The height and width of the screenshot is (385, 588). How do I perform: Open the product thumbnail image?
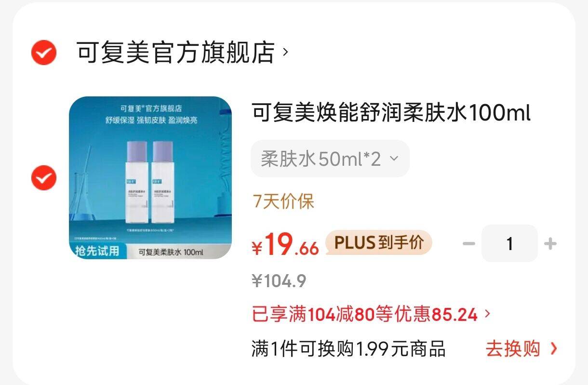click(150, 178)
